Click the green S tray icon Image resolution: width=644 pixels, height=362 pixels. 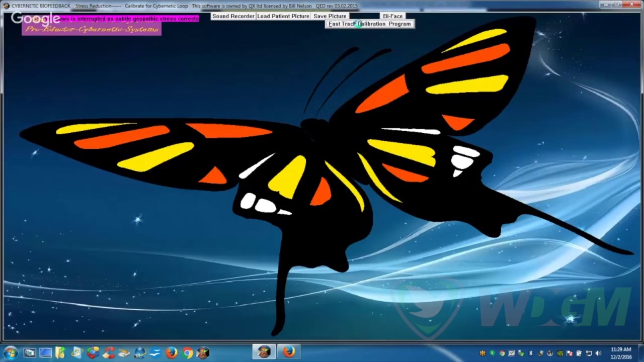pos(492,353)
